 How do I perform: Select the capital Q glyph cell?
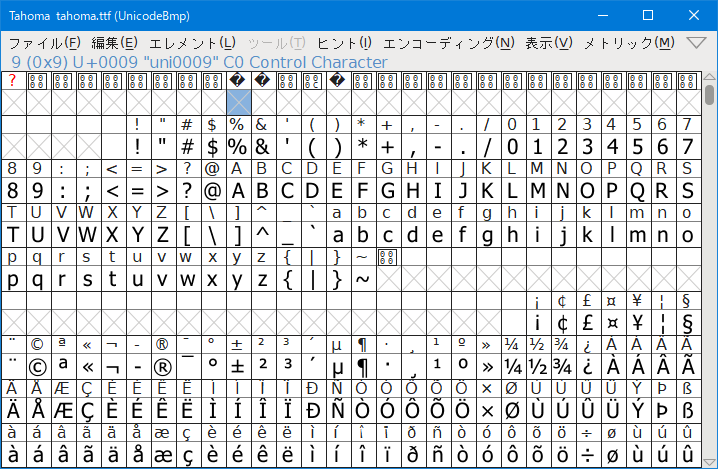(x=637, y=191)
